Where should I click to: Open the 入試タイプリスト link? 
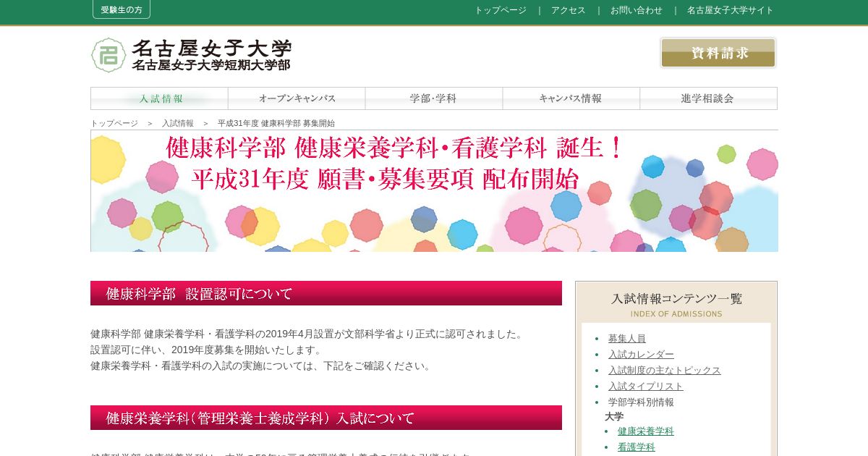646,386
